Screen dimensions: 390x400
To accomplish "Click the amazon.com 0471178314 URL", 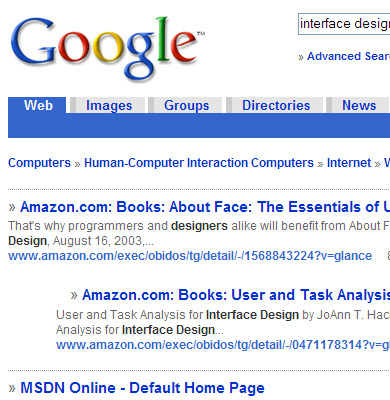I will 223,345.
